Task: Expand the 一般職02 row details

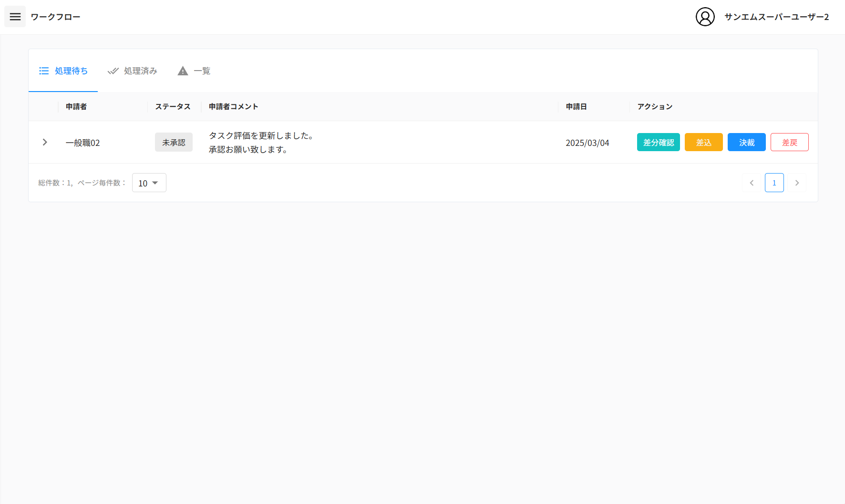Action: coord(45,142)
